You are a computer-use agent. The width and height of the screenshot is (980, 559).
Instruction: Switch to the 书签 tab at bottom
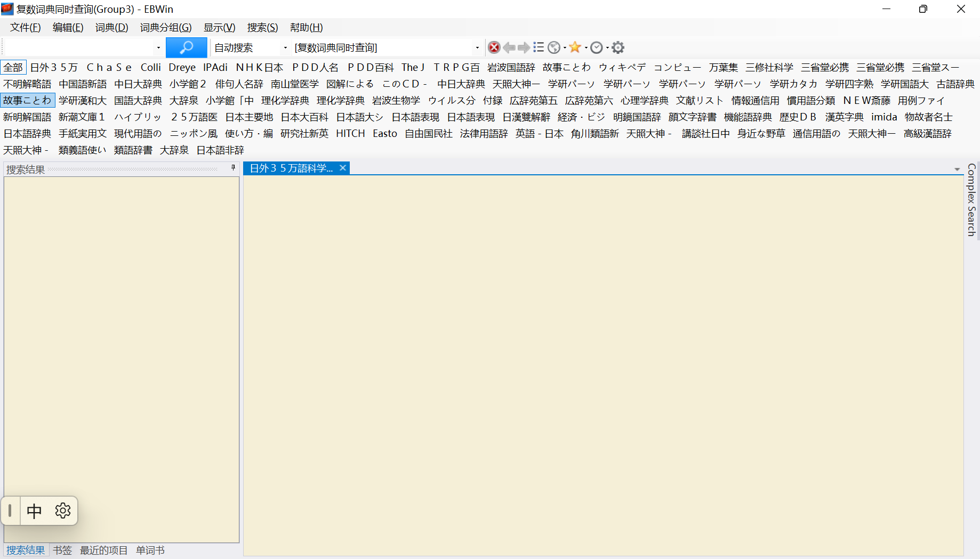point(62,550)
